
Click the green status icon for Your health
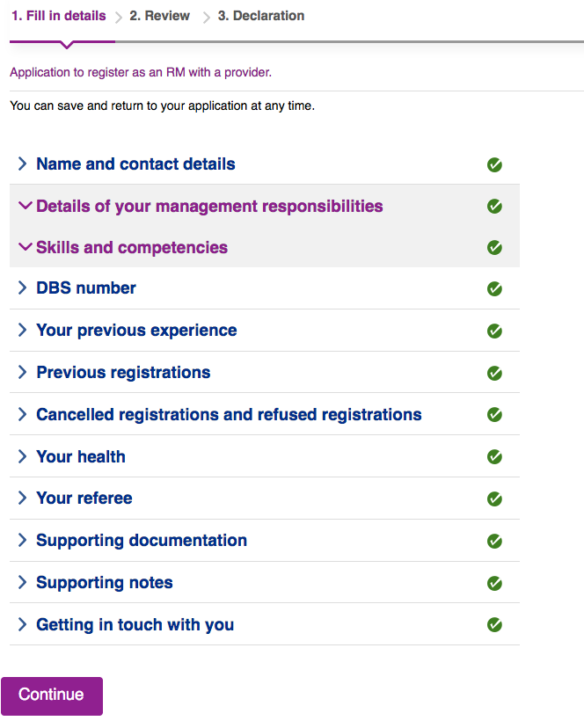point(494,456)
